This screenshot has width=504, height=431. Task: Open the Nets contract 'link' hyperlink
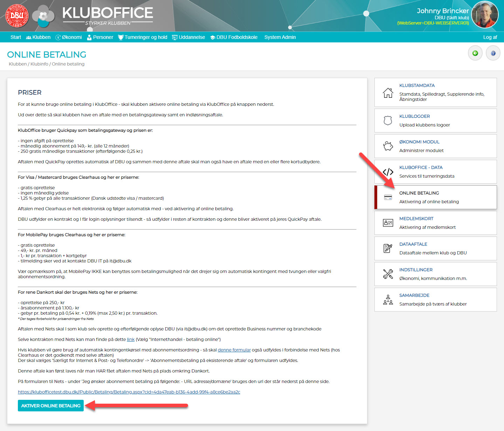pos(131,339)
